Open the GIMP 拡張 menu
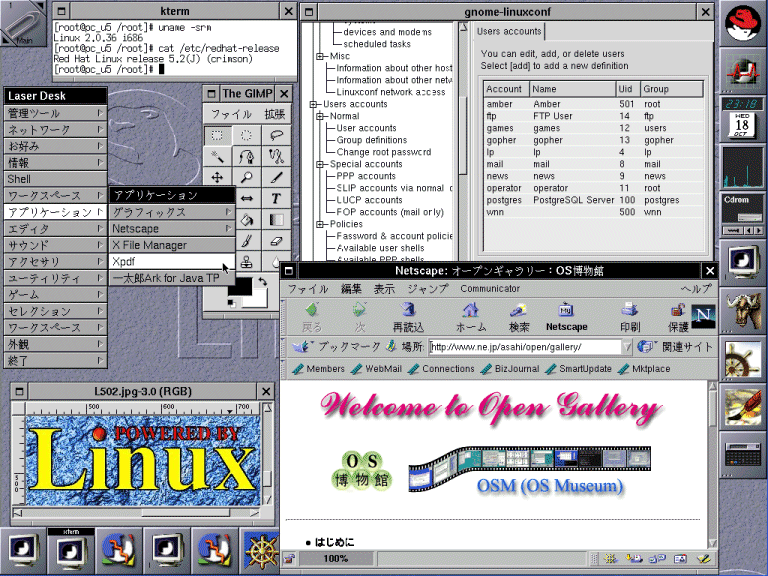The image size is (768, 576). [274, 114]
